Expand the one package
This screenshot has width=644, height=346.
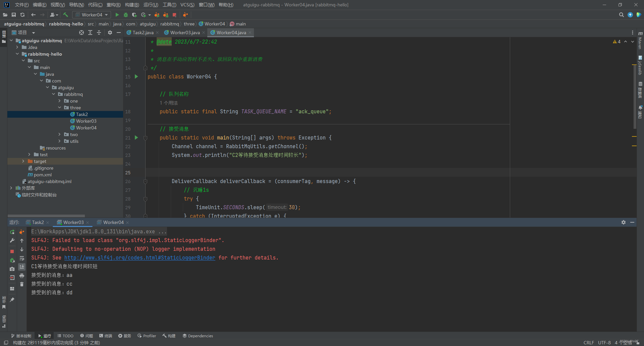pyautogui.click(x=59, y=101)
